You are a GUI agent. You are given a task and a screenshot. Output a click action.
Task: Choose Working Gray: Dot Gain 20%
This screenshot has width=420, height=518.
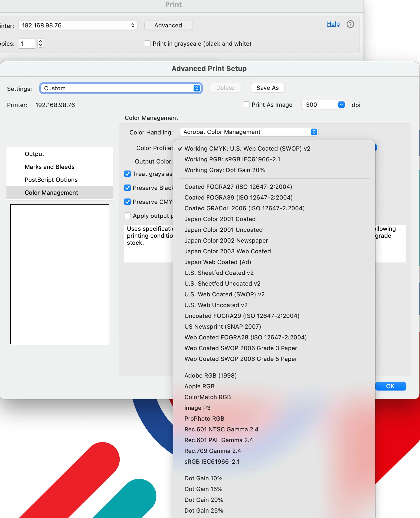274,170
